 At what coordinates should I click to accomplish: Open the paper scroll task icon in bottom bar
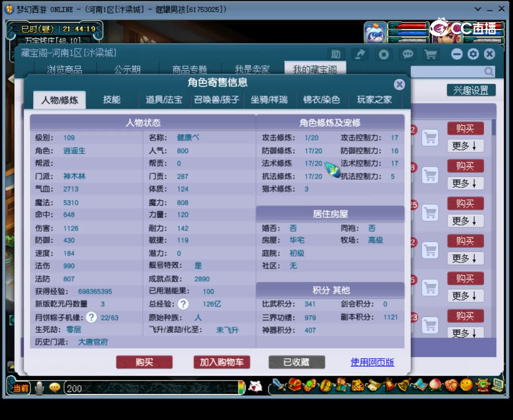tap(374, 386)
